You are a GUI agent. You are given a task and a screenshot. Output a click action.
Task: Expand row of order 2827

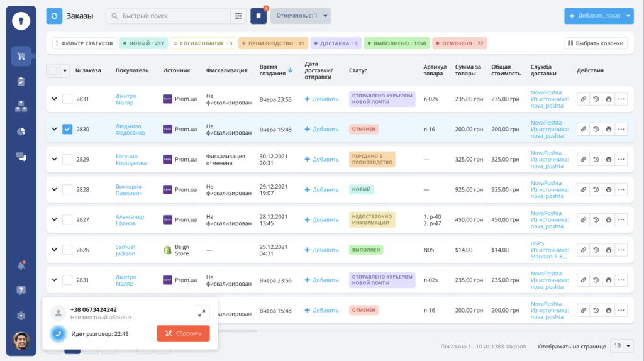click(54, 219)
